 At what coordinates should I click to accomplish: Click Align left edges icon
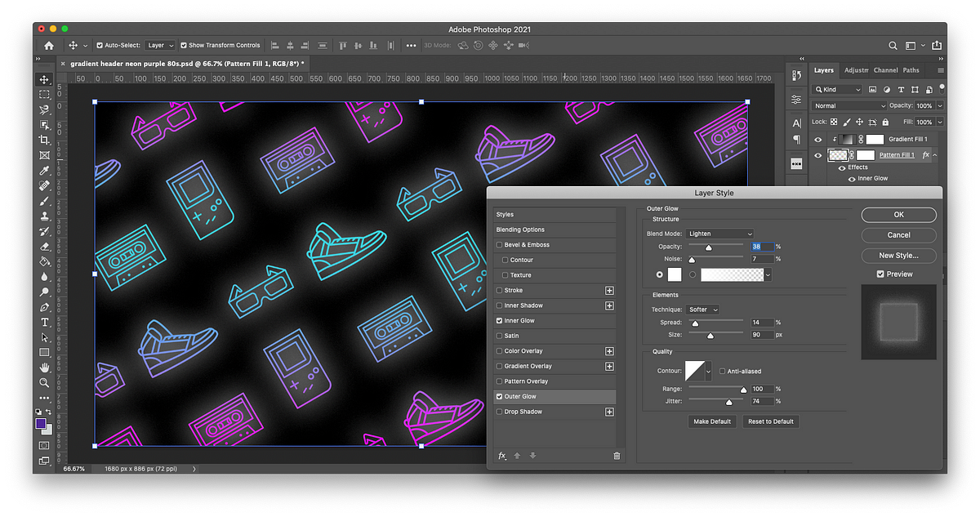274,46
